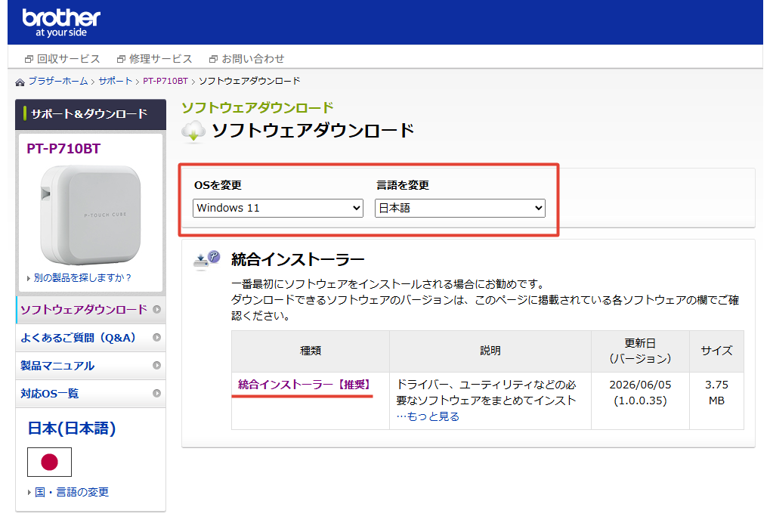Go to サポート breadcrumb link
Viewport: 770px width, 532px height.
116,81
